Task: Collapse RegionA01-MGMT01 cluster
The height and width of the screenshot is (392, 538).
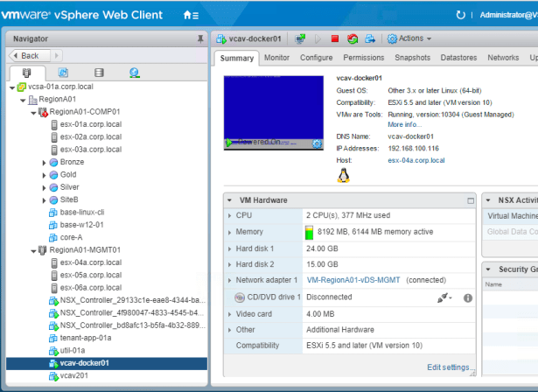Action: pyautogui.click(x=33, y=251)
